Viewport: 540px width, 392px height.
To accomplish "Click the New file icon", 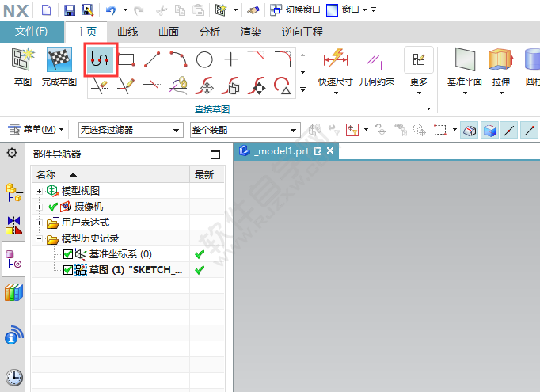I will coord(47,10).
